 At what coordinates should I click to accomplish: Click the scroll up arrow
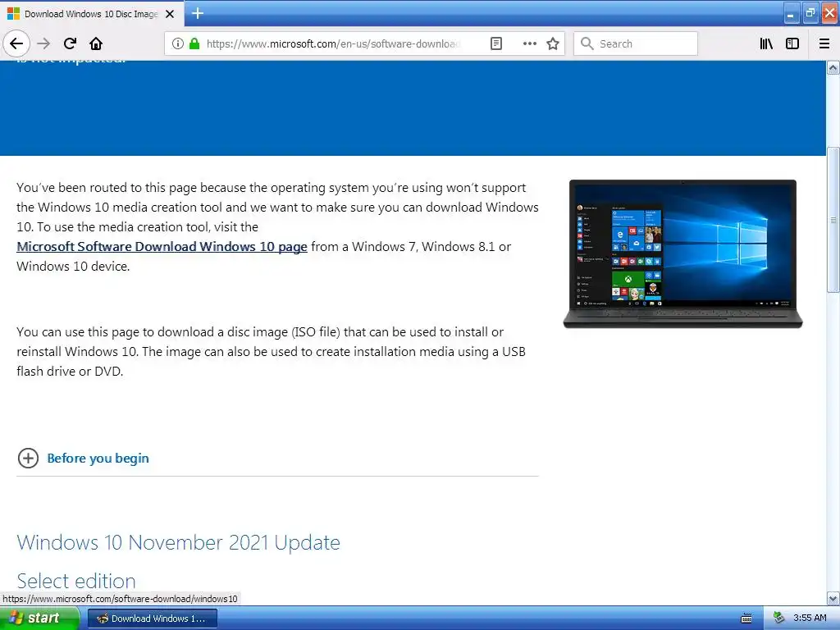(x=833, y=67)
